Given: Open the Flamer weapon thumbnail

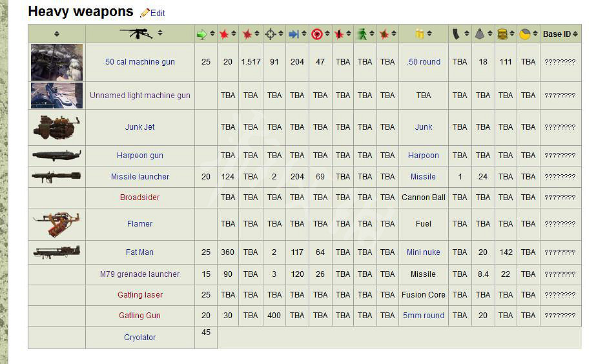Looking at the screenshot, I should [57, 224].
